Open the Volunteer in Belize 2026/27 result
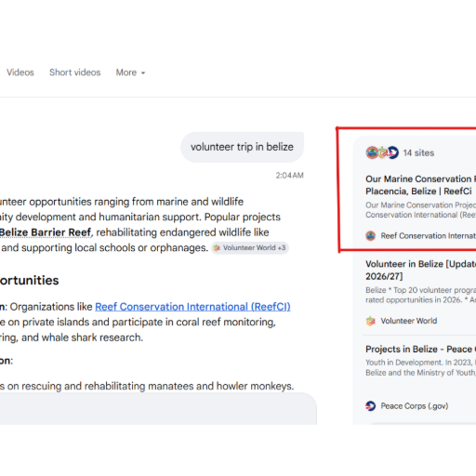The width and height of the screenshot is (476, 476). click(x=420, y=270)
